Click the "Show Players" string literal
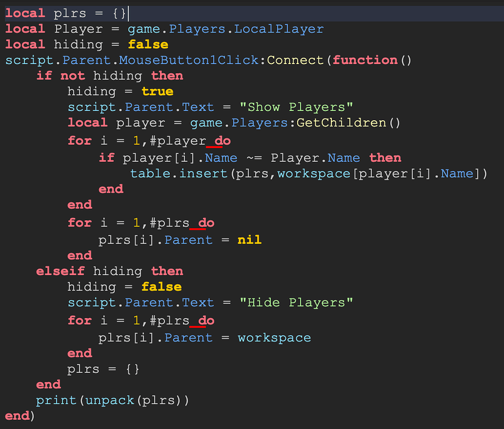The image size is (504, 429). 297,107
